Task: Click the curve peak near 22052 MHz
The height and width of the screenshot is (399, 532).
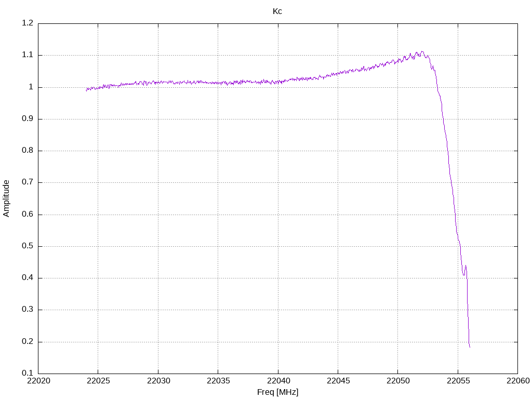Action: [x=422, y=52]
